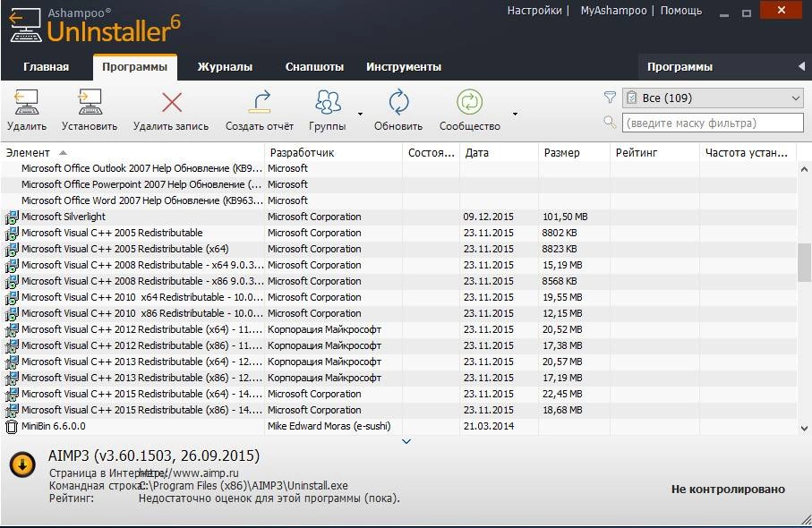Click the vertical scrollbar thumb
812x528 pixels.
click(804, 263)
